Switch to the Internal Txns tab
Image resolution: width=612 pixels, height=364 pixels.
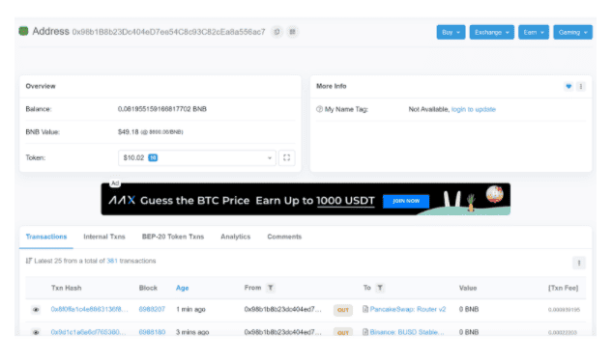pyautogui.click(x=104, y=237)
